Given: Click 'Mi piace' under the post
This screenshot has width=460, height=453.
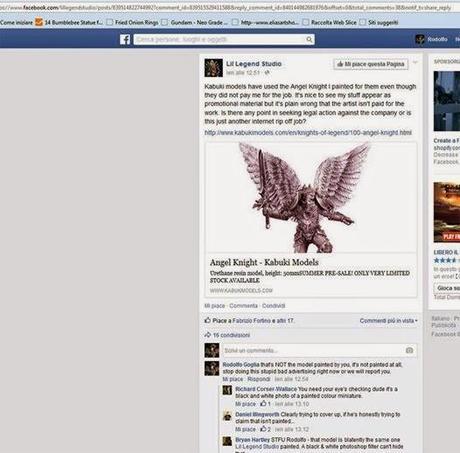Looking at the screenshot, I should 214,306.
